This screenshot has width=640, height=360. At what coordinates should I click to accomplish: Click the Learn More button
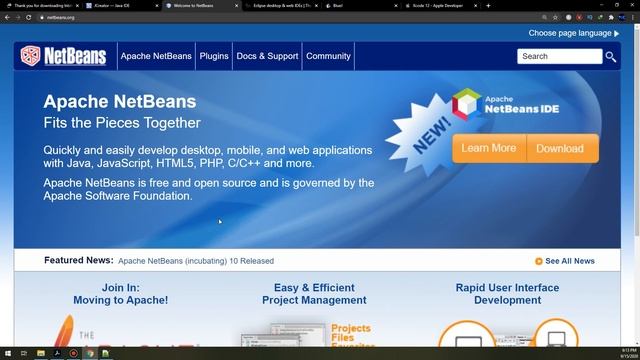pos(489,148)
